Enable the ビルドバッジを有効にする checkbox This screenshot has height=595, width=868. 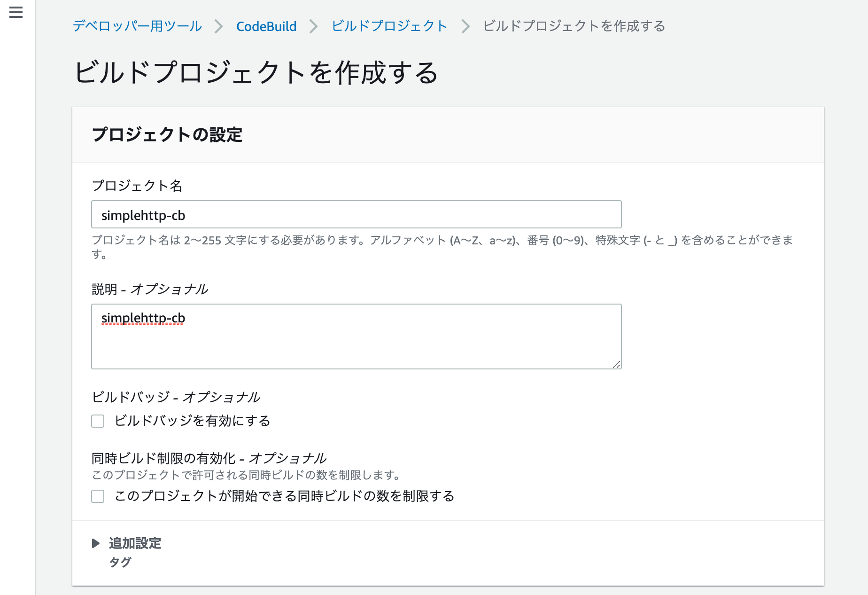(x=98, y=421)
